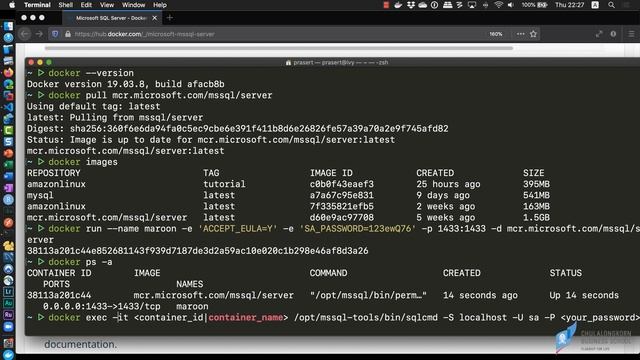The width and height of the screenshot is (640, 360).
Task: Open Spotlight search magnifier
Action: coord(611,5)
